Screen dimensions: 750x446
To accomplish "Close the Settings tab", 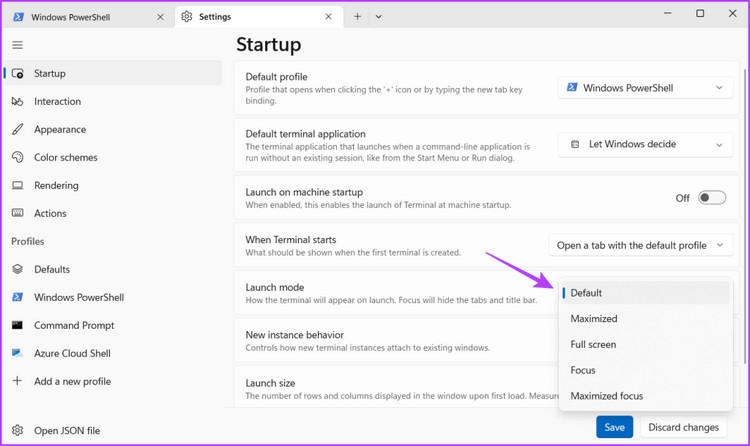I will (328, 17).
